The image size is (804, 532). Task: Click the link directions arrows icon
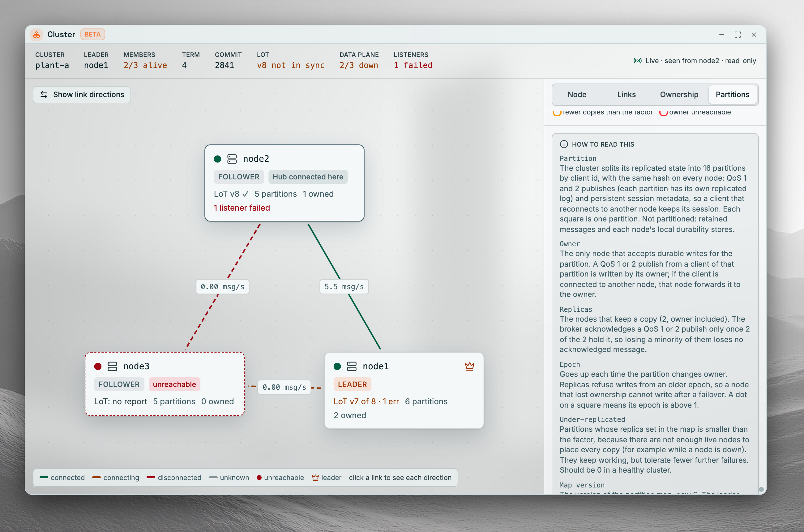(x=44, y=95)
